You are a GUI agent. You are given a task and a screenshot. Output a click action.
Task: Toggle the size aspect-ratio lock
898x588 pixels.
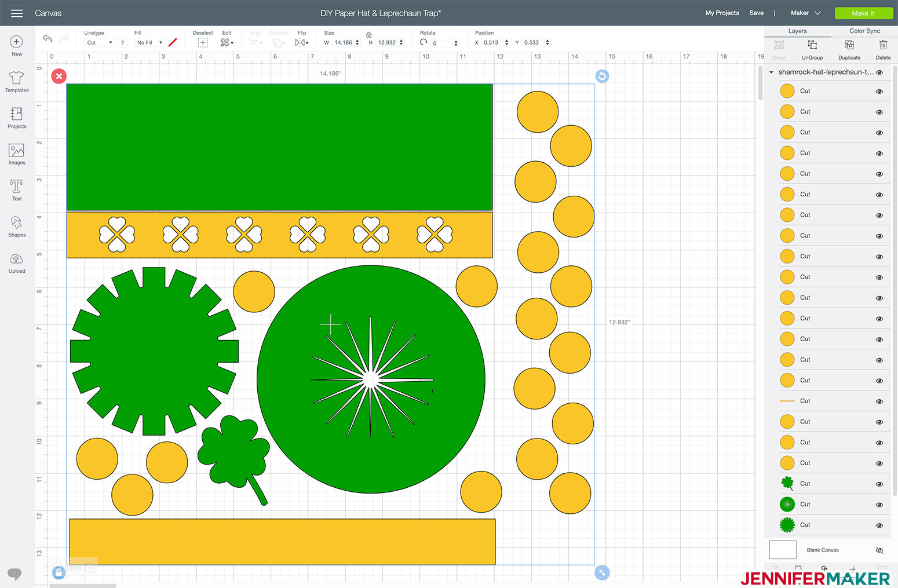369,35
